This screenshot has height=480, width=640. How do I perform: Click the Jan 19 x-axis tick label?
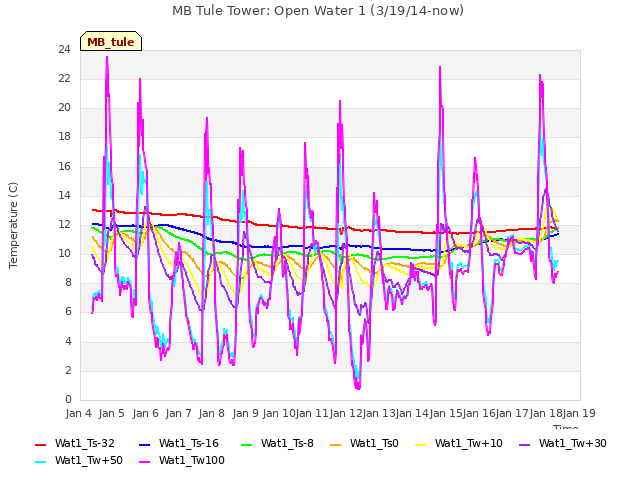pos(579,413)
